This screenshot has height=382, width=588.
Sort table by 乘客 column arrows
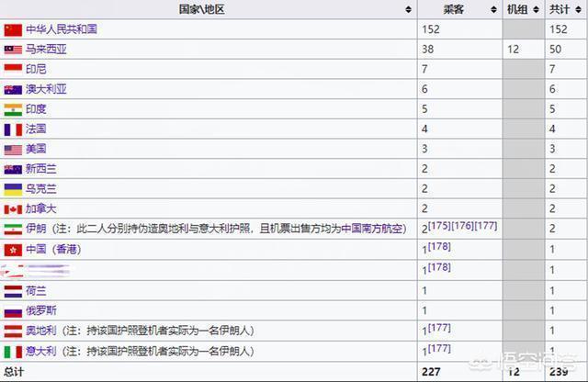point(494,10)
